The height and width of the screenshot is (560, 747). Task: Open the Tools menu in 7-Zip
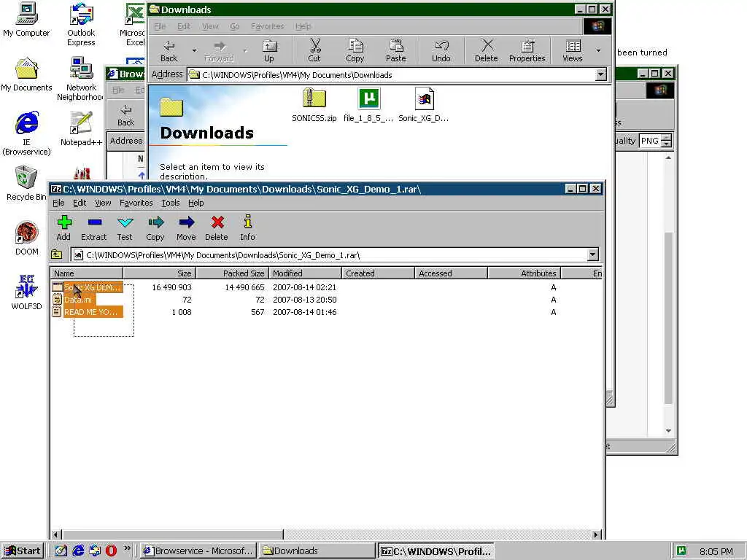click(171, 203)
